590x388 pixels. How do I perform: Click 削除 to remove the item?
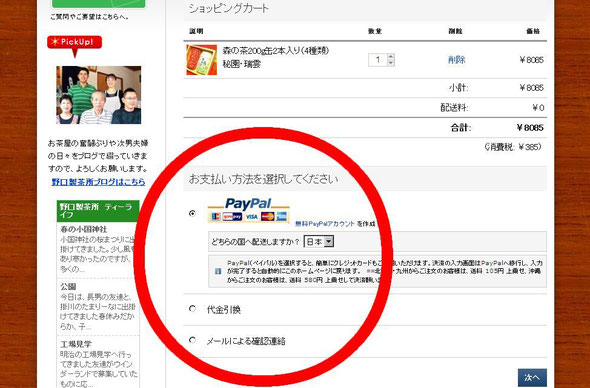click(x=456, y=60)
